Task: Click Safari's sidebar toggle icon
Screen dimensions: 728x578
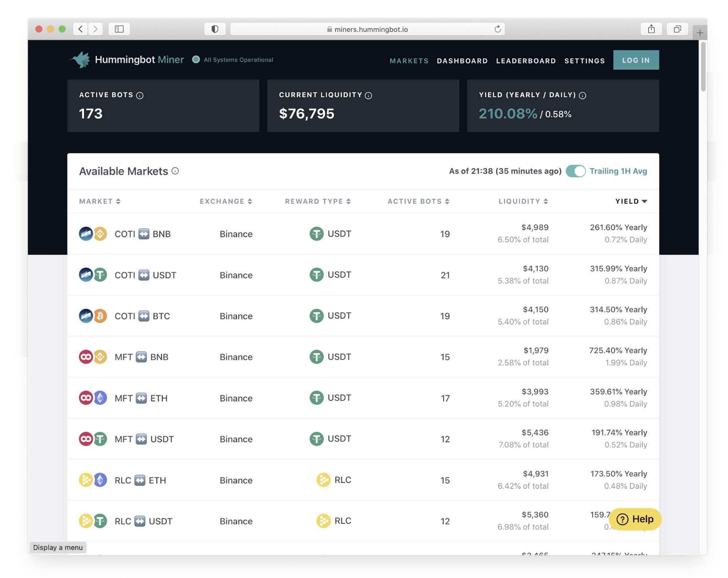Action: pyautogui.click(x=119, y=29)
